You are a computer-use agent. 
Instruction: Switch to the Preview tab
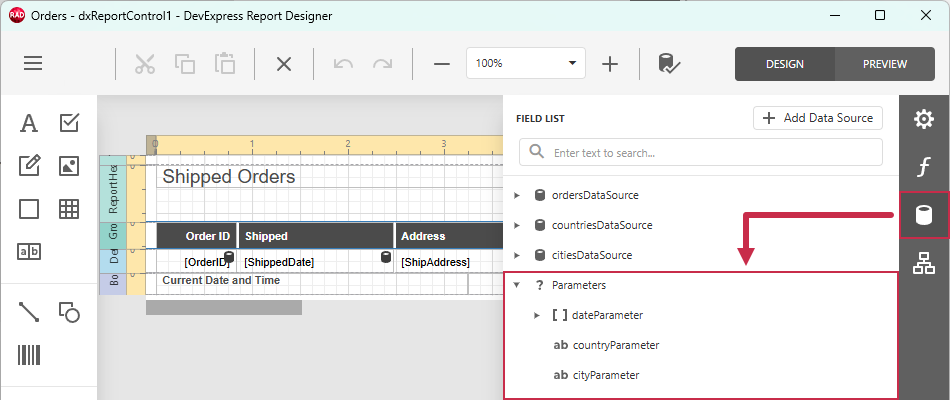[885, 64]
